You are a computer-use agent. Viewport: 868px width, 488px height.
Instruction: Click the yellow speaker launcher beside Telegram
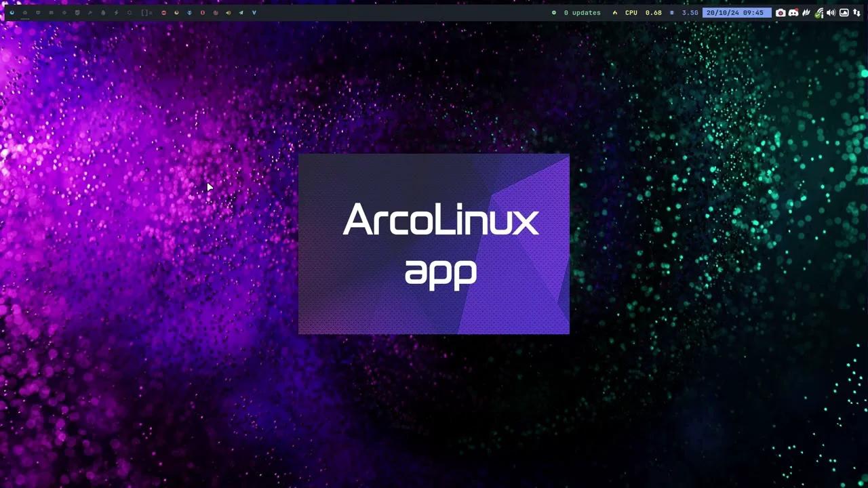228,13
